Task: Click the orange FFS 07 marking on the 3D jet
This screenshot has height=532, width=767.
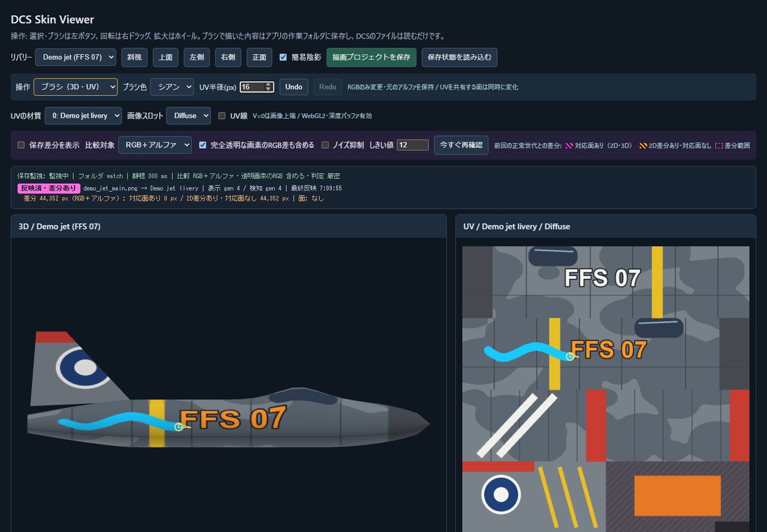Action: [233, 419]
